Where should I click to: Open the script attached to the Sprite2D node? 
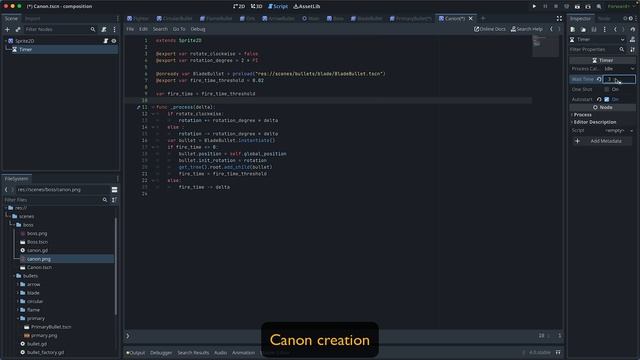tap(106, 41)
